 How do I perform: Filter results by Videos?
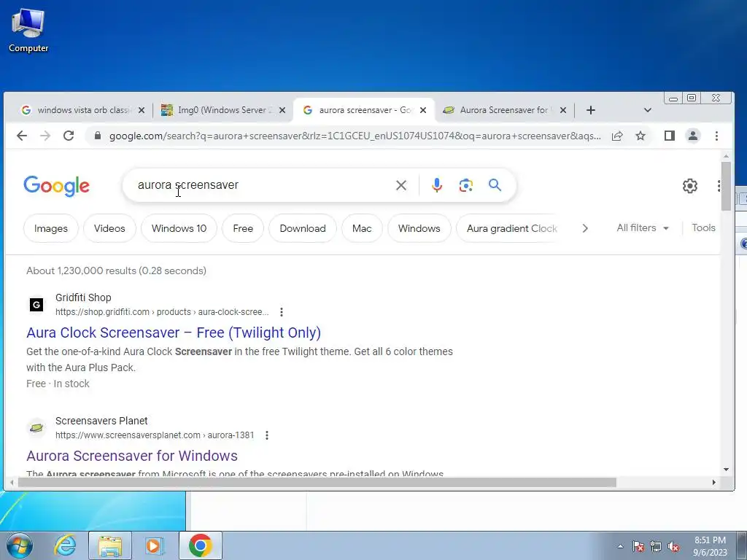[109, 228]
